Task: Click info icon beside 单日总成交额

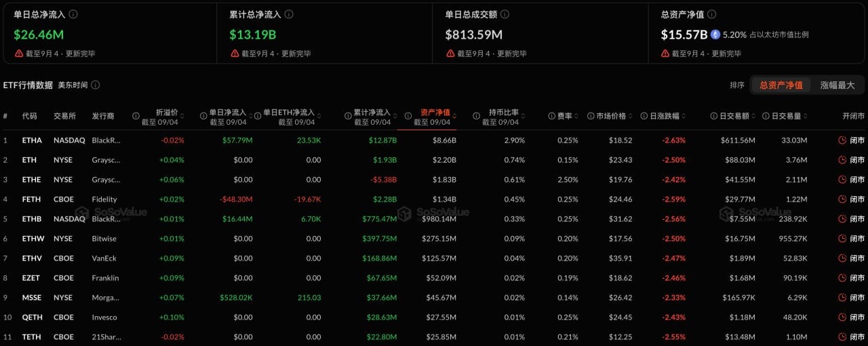Action: pos(505,14)
